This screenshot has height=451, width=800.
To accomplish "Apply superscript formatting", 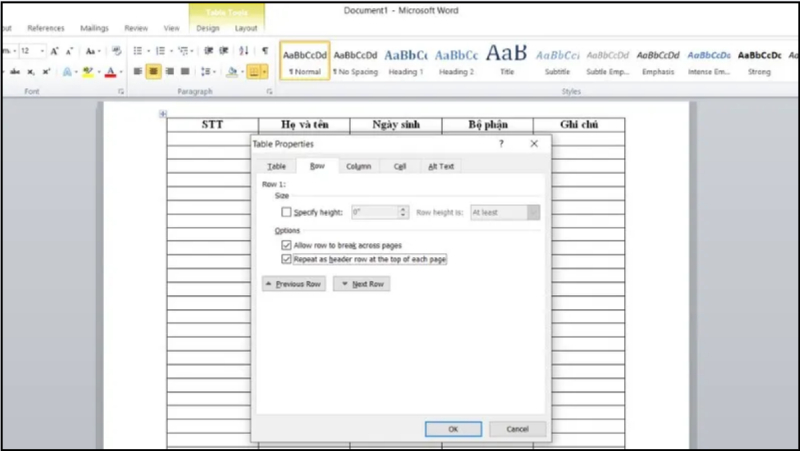I will (x=46, y=72).
